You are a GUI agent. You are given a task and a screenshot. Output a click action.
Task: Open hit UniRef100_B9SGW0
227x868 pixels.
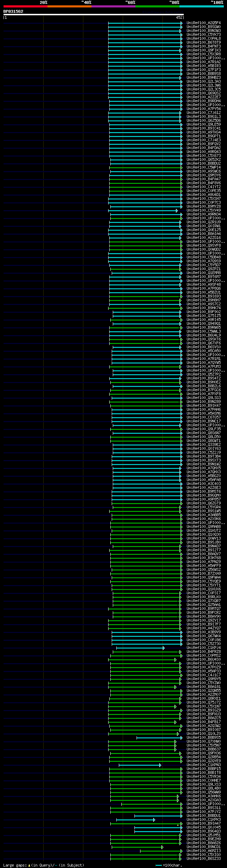click(x=204, y=27)
